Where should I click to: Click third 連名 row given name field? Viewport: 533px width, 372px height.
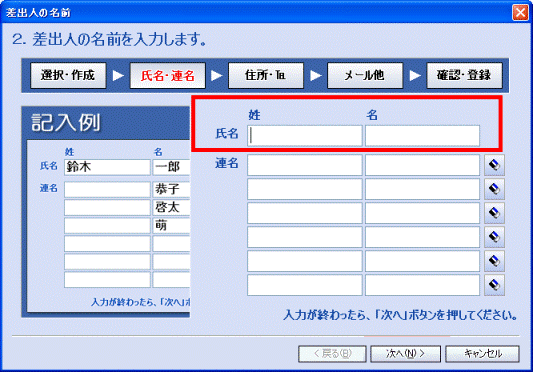coord(422,213)
